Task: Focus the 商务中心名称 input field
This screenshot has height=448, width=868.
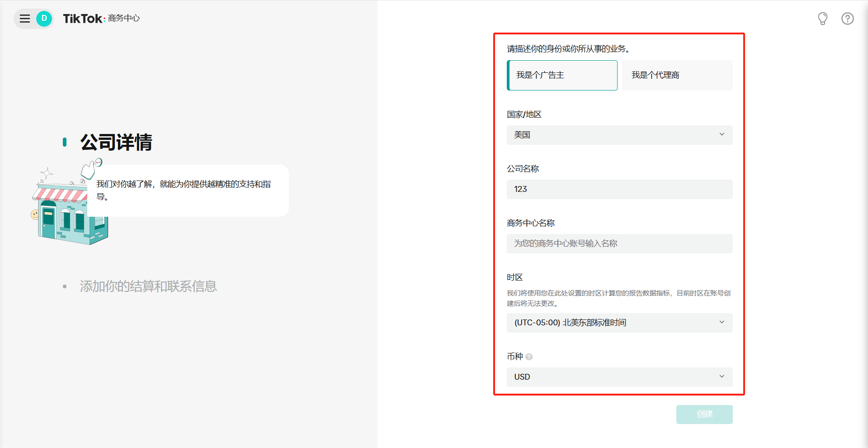Action: point(619,243)
